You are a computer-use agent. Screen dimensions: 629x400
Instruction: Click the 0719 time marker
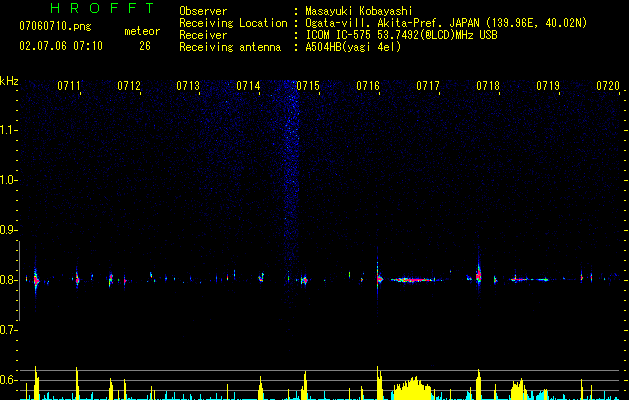[548, 86]
